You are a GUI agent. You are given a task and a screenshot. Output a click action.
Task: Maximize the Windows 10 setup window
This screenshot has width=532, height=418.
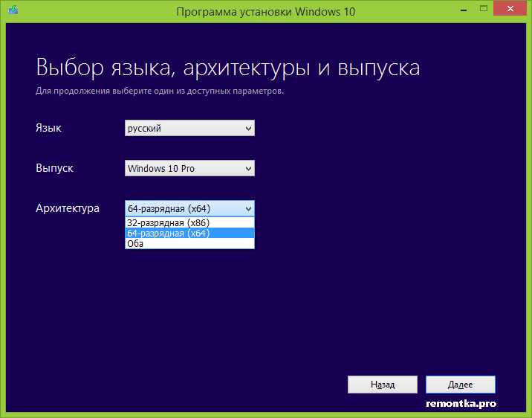pos(484,9)
